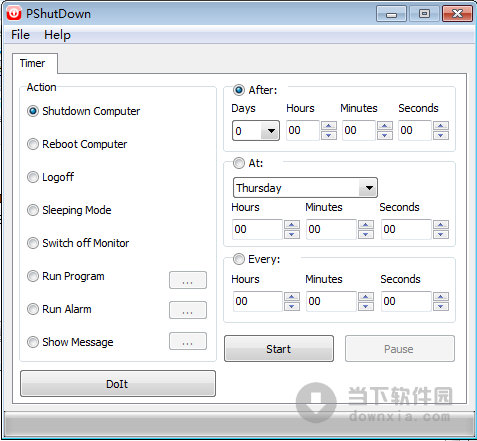This screenshot has height=441, width=477.
Task: Click the After Seconds input field
Action: click(415, 130)
